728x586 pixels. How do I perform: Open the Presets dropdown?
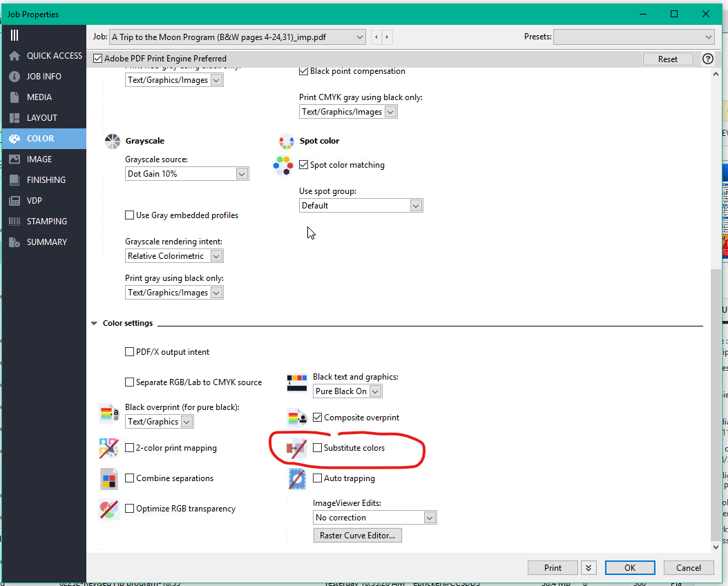[634, 37]
